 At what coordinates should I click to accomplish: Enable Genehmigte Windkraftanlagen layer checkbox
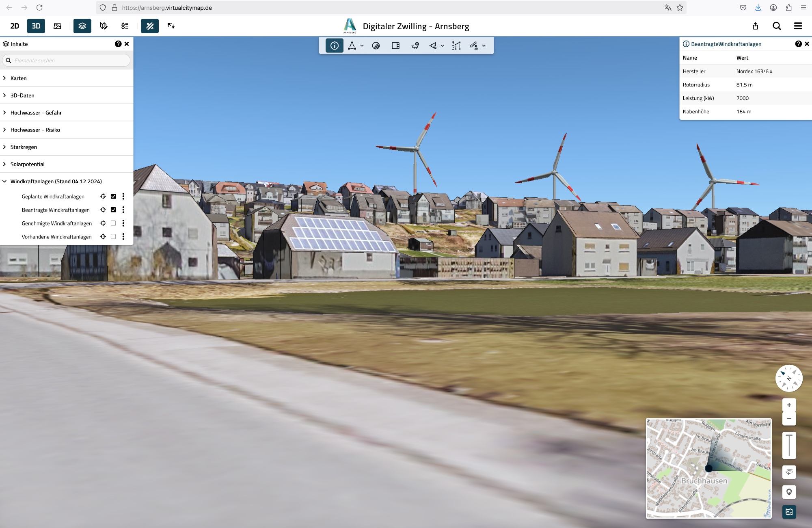(113, 223)
